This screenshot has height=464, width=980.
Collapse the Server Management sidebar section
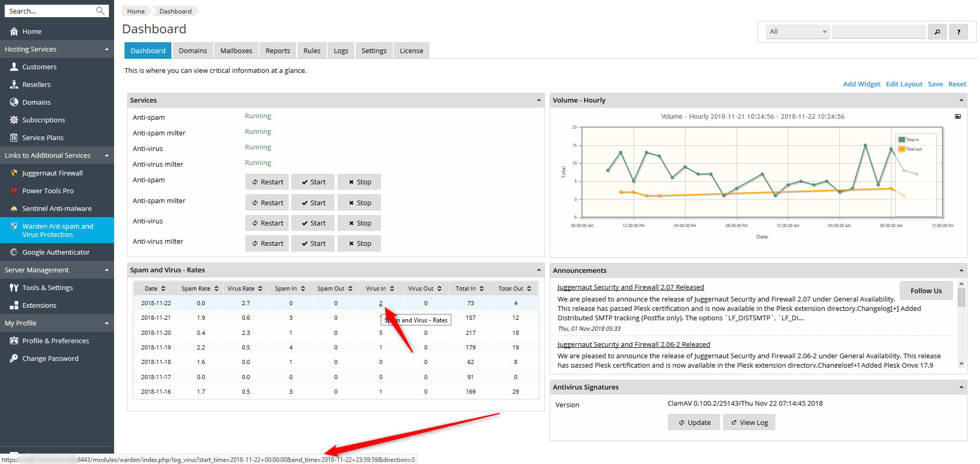coord(107,270)
